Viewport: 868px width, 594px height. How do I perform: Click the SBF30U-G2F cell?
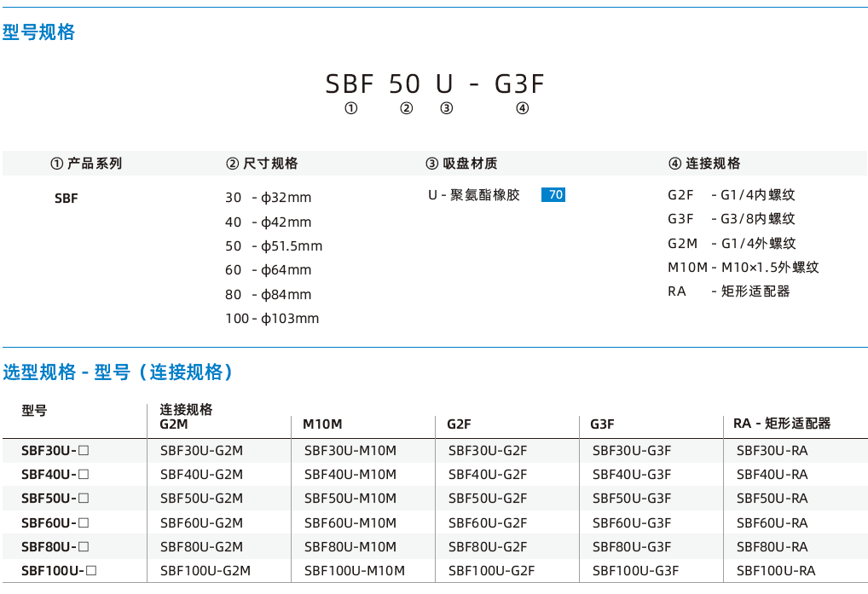(488, 451)
